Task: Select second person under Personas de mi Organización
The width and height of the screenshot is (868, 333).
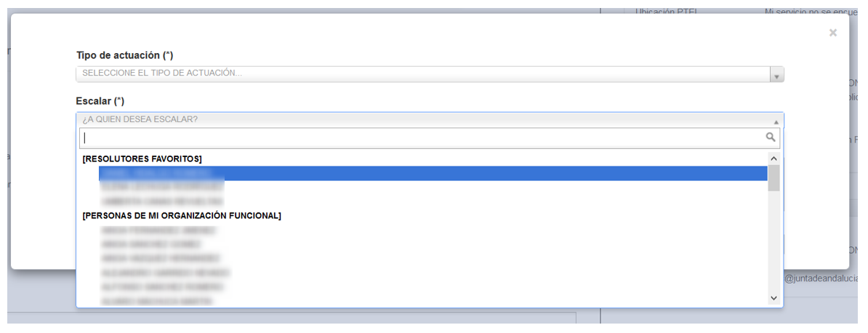Action: [433, 244]
